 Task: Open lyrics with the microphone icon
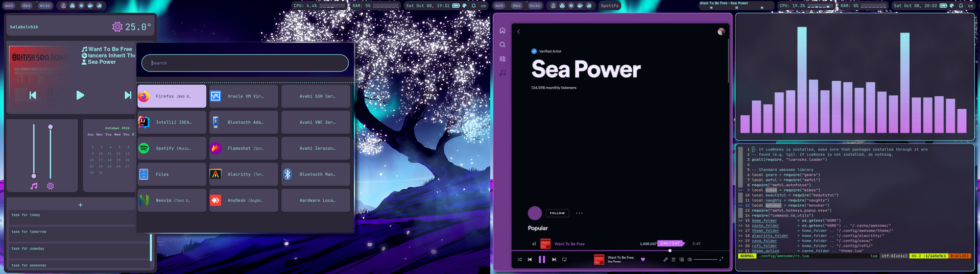(x=665, y=259)
